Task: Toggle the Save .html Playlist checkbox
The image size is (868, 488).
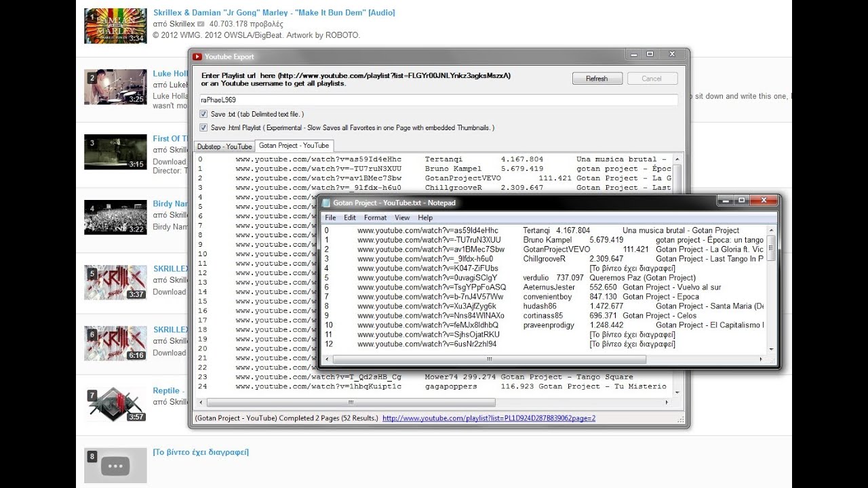Action: point(203,127)
